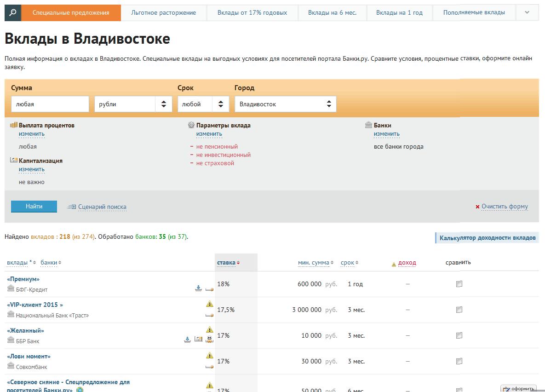545x392 pixels.
Task: Open the Срок dropdown showing любой
Action: point(203,104)
